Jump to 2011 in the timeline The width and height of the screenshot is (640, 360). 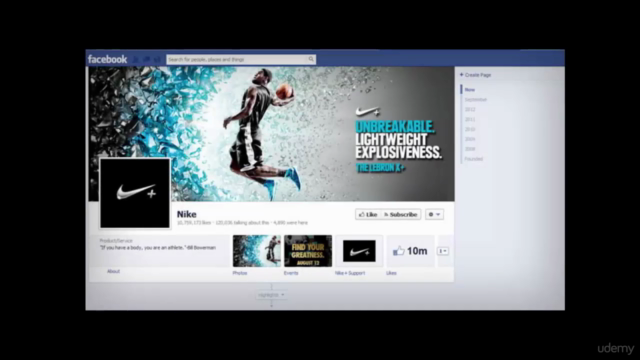tap(470, 120)
